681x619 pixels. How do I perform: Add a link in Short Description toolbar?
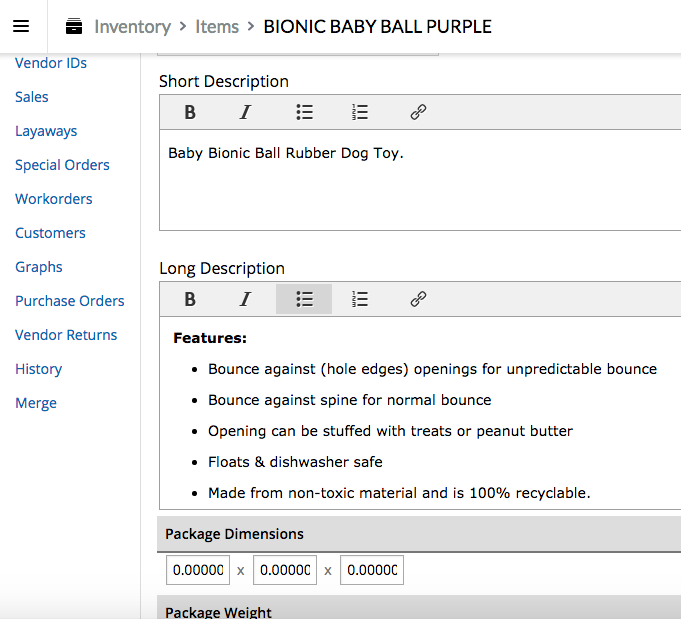point(418,113)
